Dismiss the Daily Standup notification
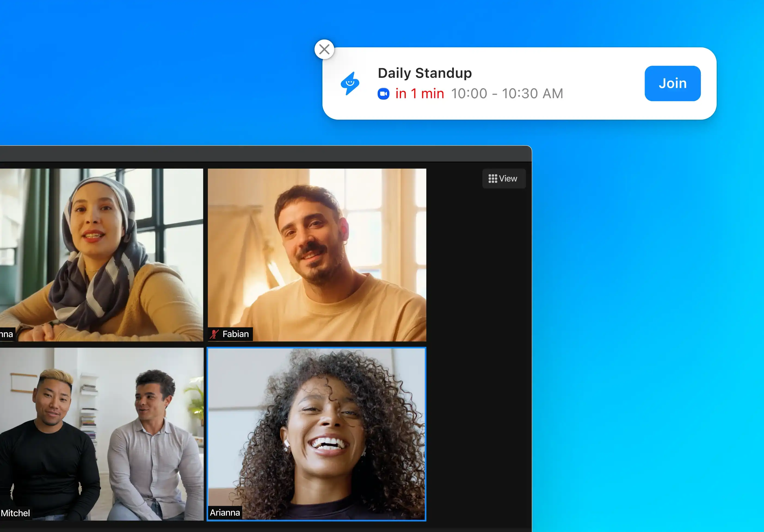The height and width of the screenshot is (532, 764). (324, 50)
